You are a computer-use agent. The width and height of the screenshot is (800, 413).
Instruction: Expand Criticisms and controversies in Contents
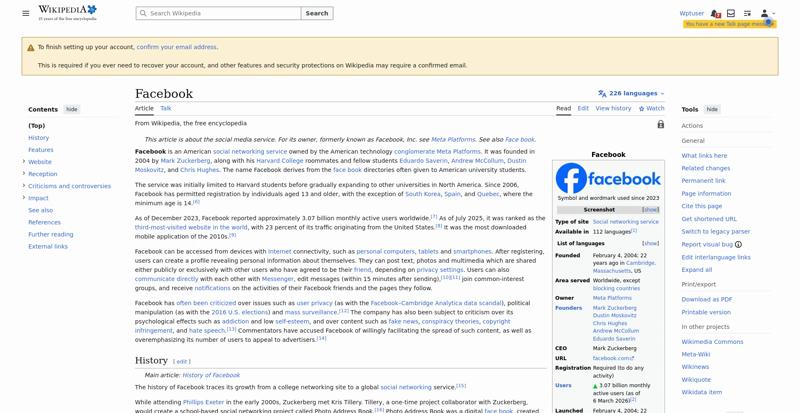coord(24,185)
